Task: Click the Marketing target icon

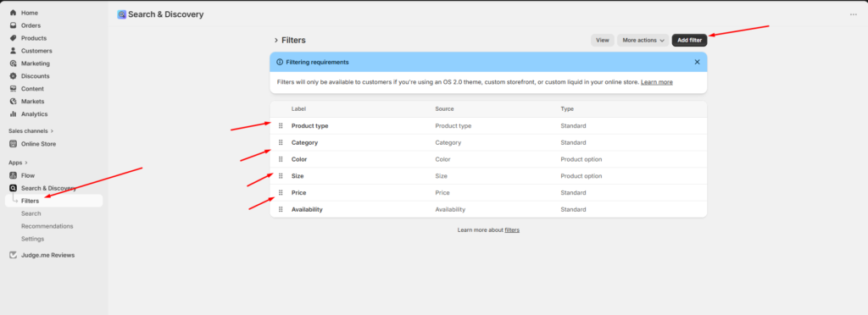Action: [x=14, y=64]
